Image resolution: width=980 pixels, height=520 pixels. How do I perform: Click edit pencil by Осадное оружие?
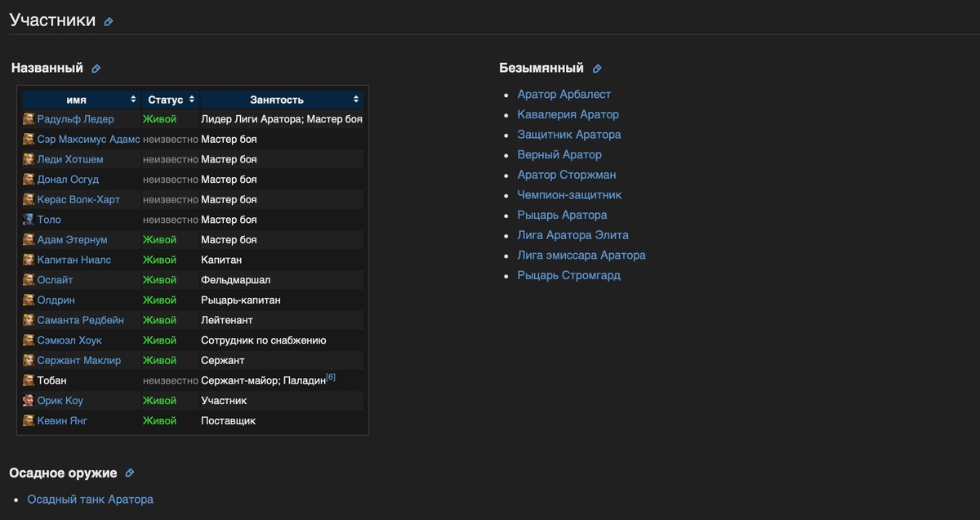[129, 473]
